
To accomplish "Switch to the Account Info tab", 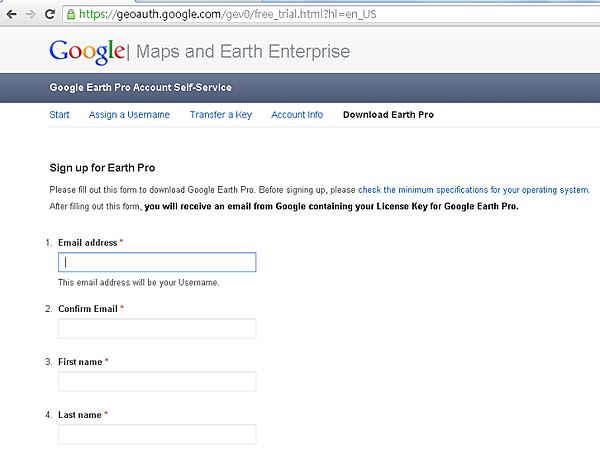I will (x=297, y=115).
